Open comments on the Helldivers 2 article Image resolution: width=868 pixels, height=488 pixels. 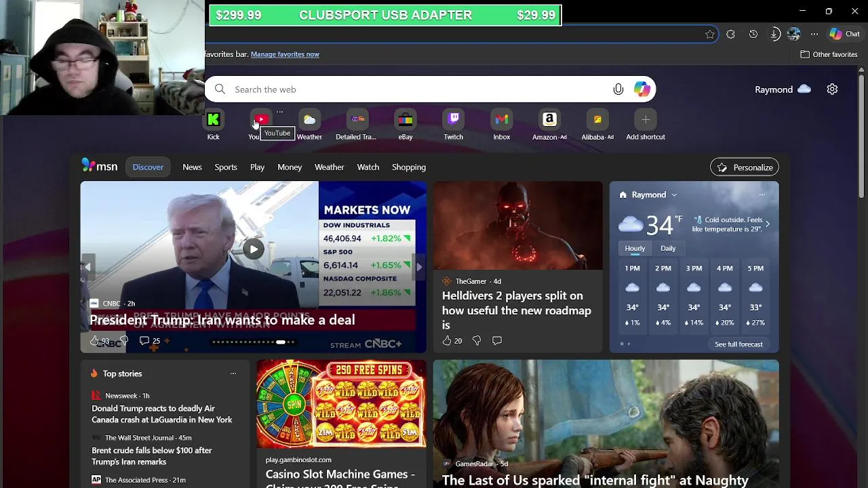[x=497, y=340]
